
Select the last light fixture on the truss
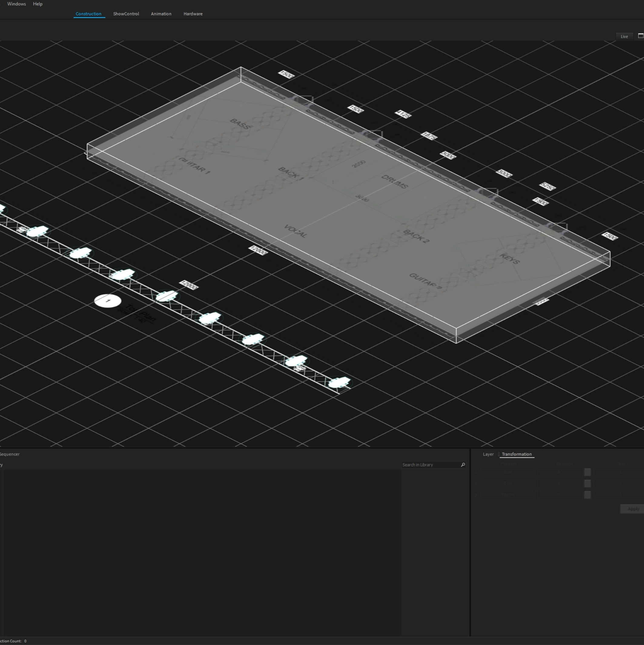pos(339,382)
